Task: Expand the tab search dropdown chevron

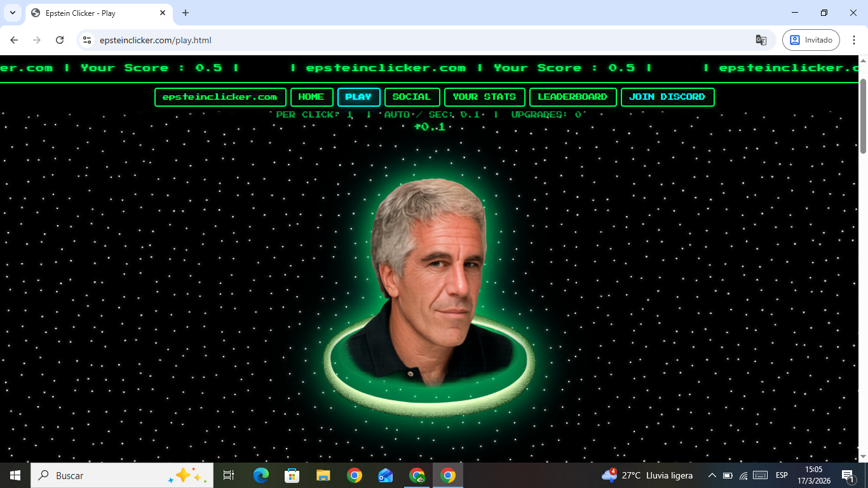Action: pos(13,13)
